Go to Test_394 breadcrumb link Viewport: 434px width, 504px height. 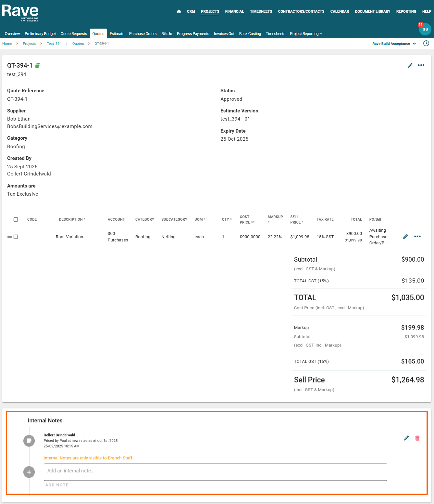pos(54,44)
